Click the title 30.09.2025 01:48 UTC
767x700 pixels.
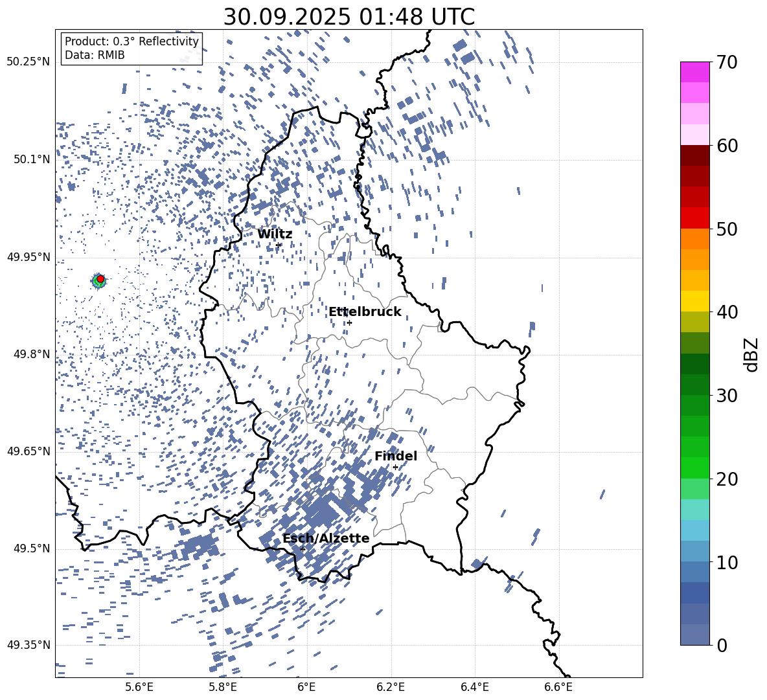349,17
